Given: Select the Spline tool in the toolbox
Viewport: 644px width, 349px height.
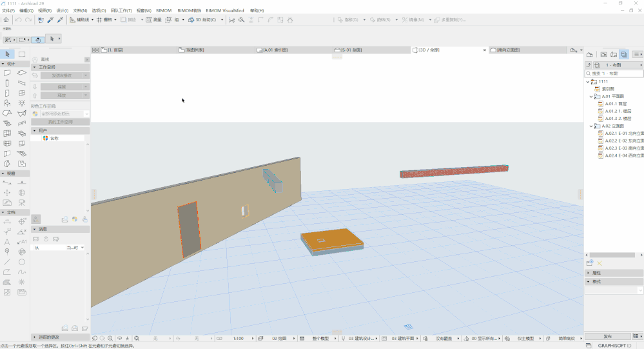Looking at the screenshot, I should 22,272.
